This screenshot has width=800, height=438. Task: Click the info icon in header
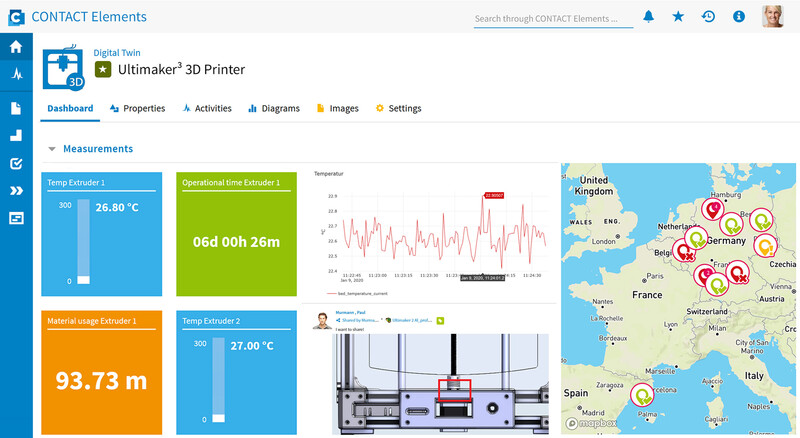[x=738, y=17]
